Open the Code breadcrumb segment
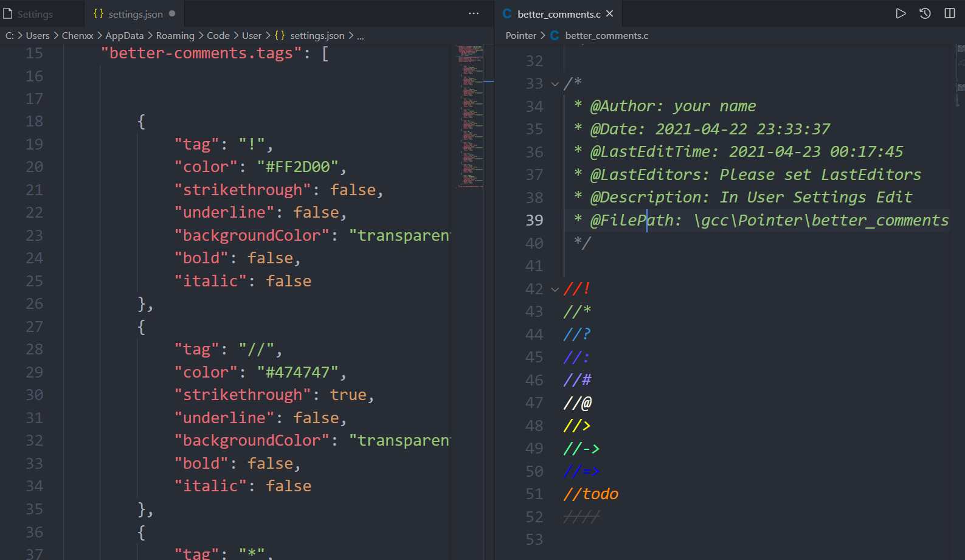965x560 pixels. pyautogui.click(x=218, y=35)
